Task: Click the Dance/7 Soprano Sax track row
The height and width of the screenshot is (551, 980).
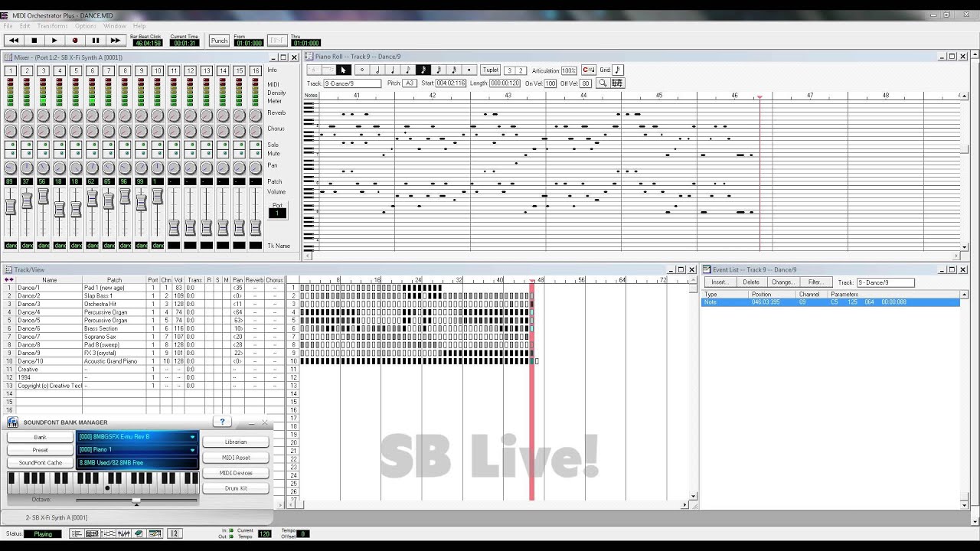Action: pos(144,337)
